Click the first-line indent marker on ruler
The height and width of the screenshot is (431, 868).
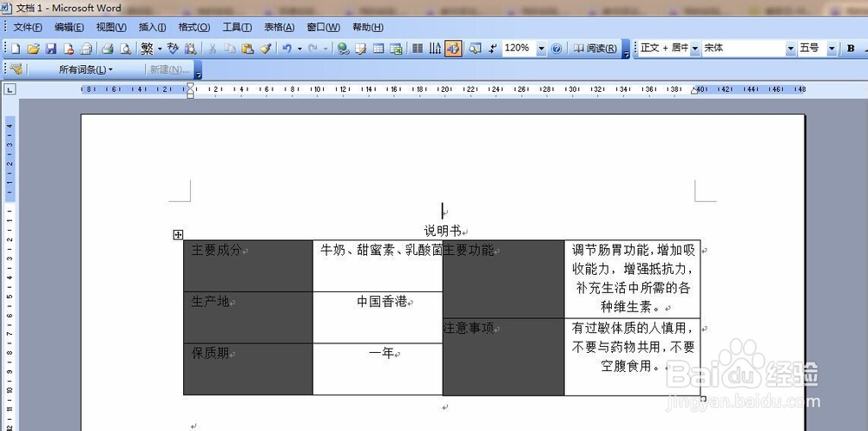[190, 86]
